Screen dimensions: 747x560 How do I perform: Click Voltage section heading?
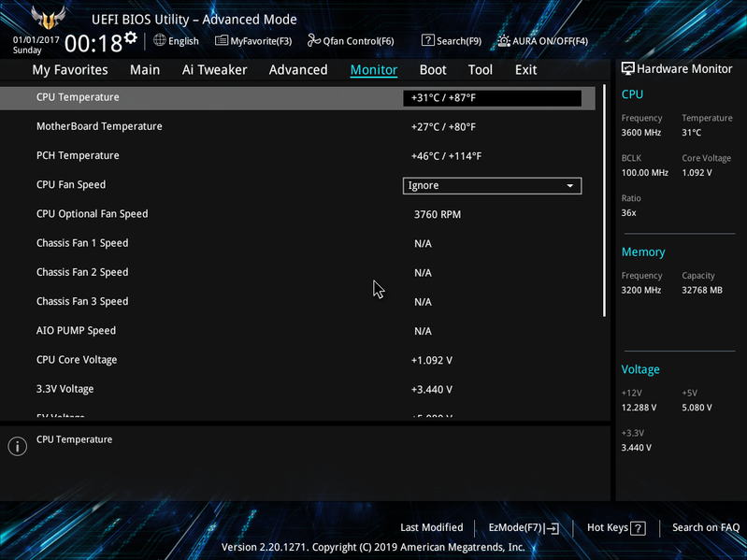[x=640, y=369]
